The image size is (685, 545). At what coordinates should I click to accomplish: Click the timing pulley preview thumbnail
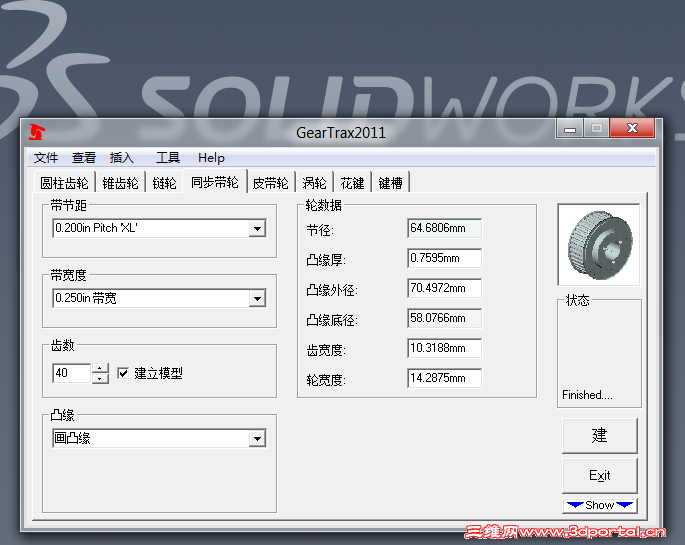(x=599, y=245)
